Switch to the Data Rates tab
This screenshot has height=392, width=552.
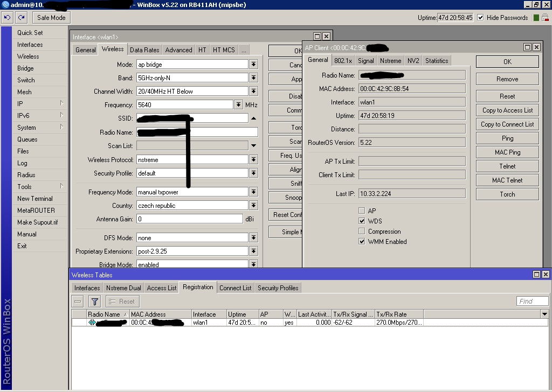pos(144,50)
